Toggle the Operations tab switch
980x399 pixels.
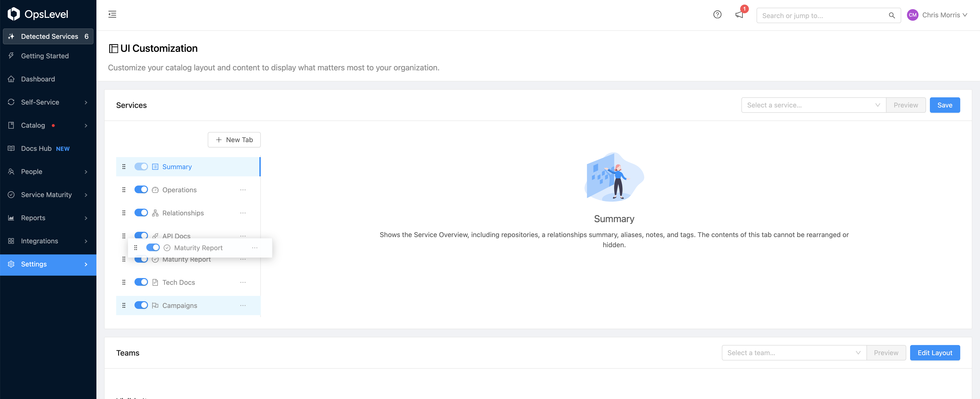[x=141, y=189]
